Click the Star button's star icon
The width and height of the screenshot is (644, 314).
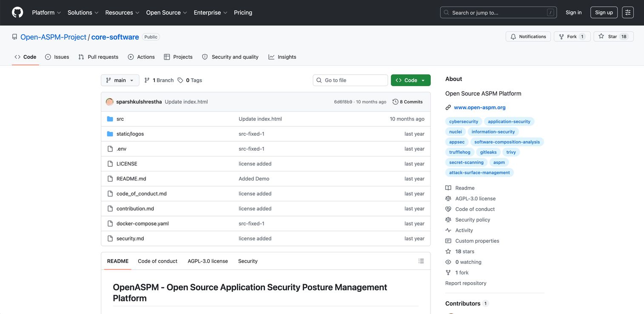(601, 36)
